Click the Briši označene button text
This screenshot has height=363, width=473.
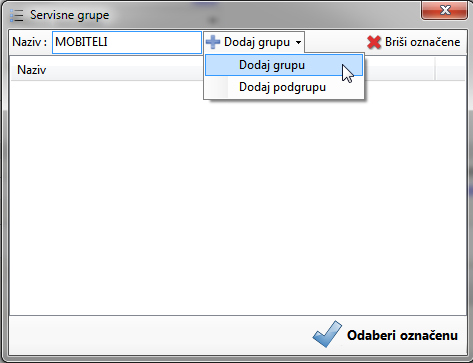pyautogui.click(x=423, y=42)
